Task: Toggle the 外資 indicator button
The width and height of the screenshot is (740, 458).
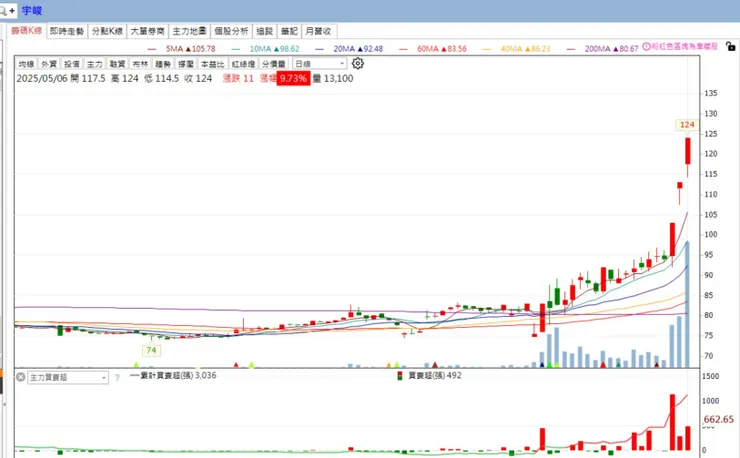Action: [49, 64]
